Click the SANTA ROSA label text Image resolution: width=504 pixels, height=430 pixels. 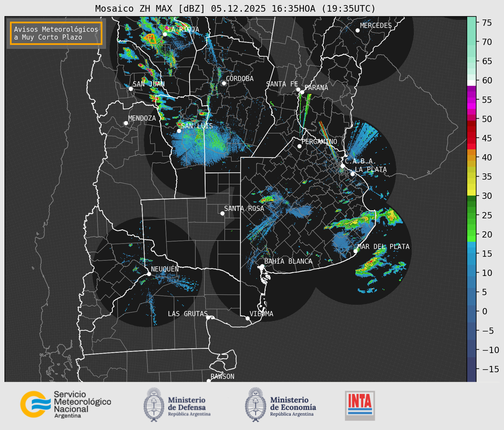pos(244,208)
